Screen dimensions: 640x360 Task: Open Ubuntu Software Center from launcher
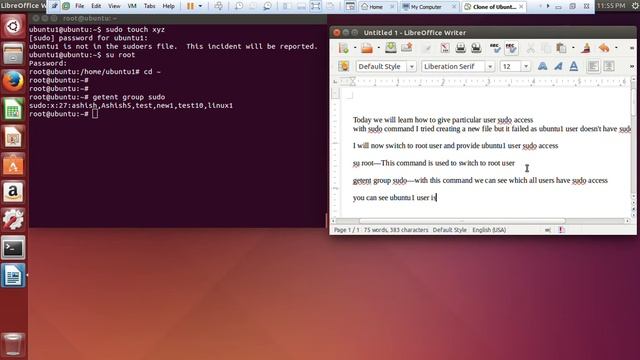coord(13,164)
